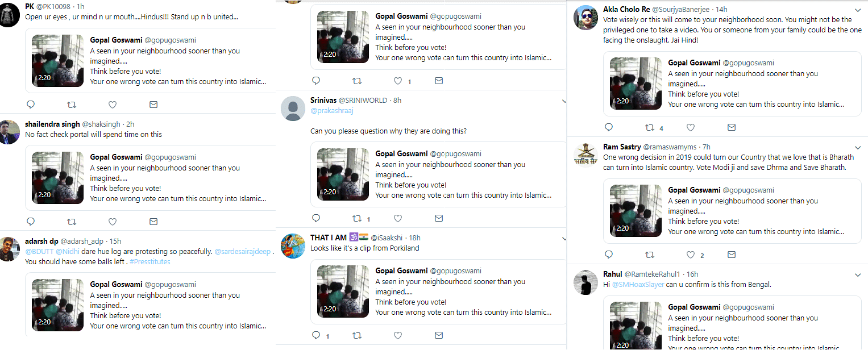Viewport: 868px width, 354px height.
Task: Open the #Presstitutes hashtag
Action: click(x=149, y=261)
